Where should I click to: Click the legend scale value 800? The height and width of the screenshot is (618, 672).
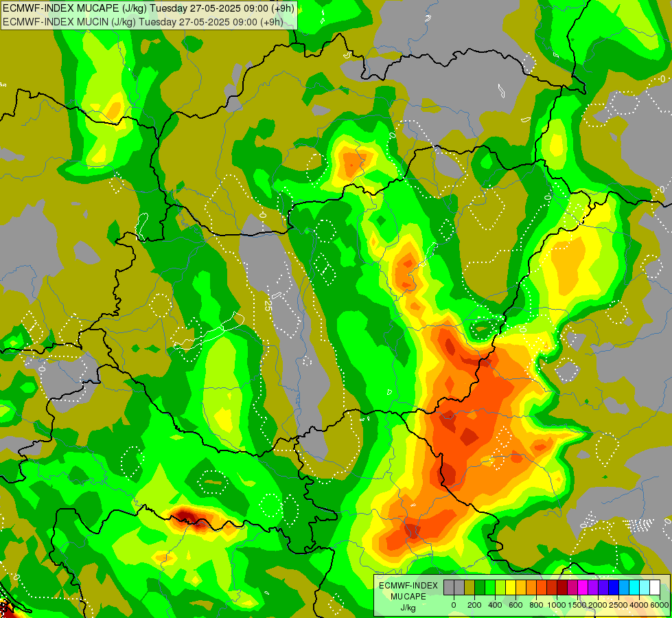536,605
